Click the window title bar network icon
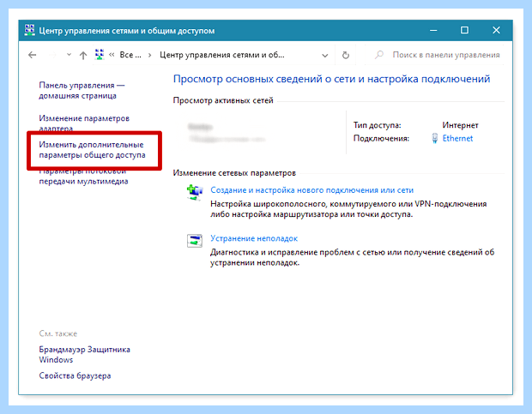Screen dimensions: 532x414 tap(29, 30)
